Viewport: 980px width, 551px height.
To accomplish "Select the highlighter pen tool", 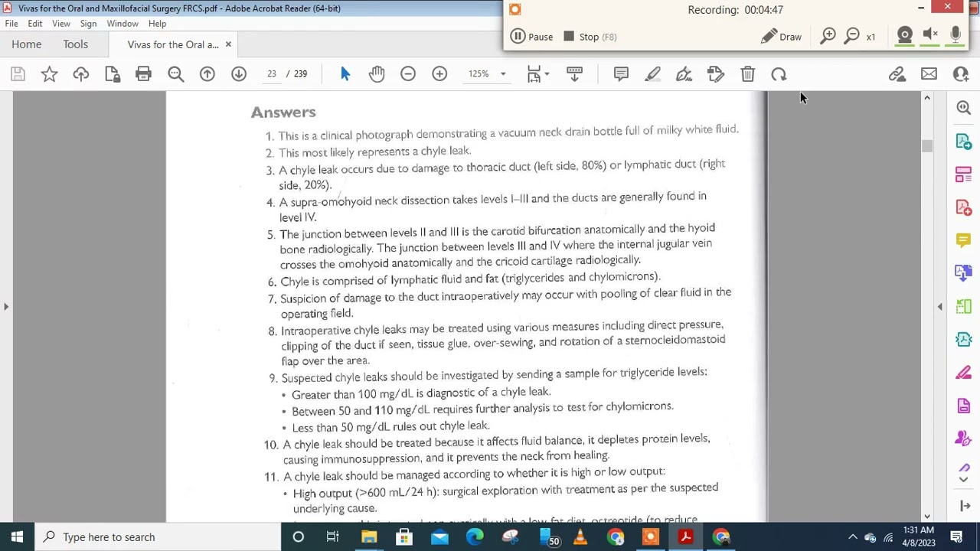I will [652, 74].
